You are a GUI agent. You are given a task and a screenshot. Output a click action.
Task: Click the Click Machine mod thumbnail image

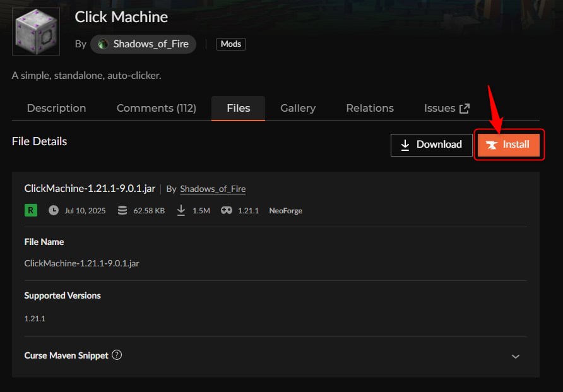coord(35,31)
